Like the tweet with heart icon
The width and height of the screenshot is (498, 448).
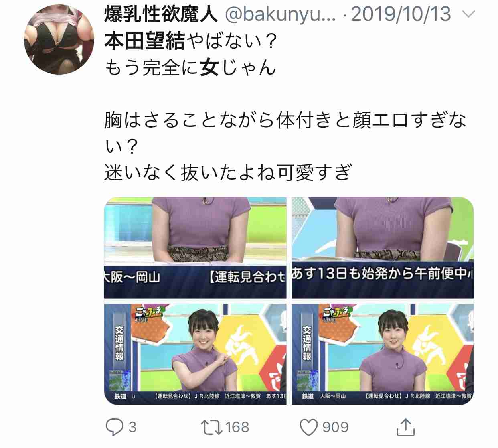309,427
